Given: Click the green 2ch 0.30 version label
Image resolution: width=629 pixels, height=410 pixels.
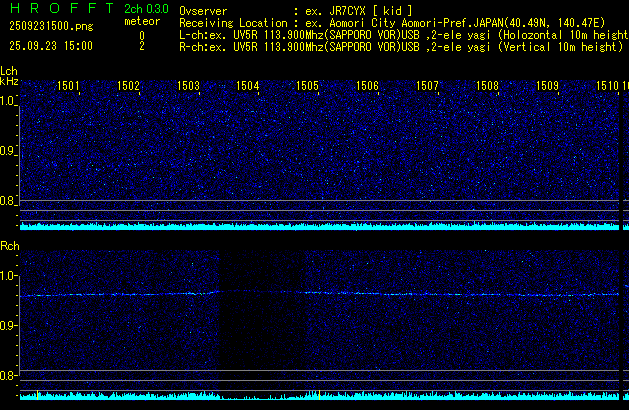Looking at the screenshot, I should pyautogui.click(x=146, y=9).
